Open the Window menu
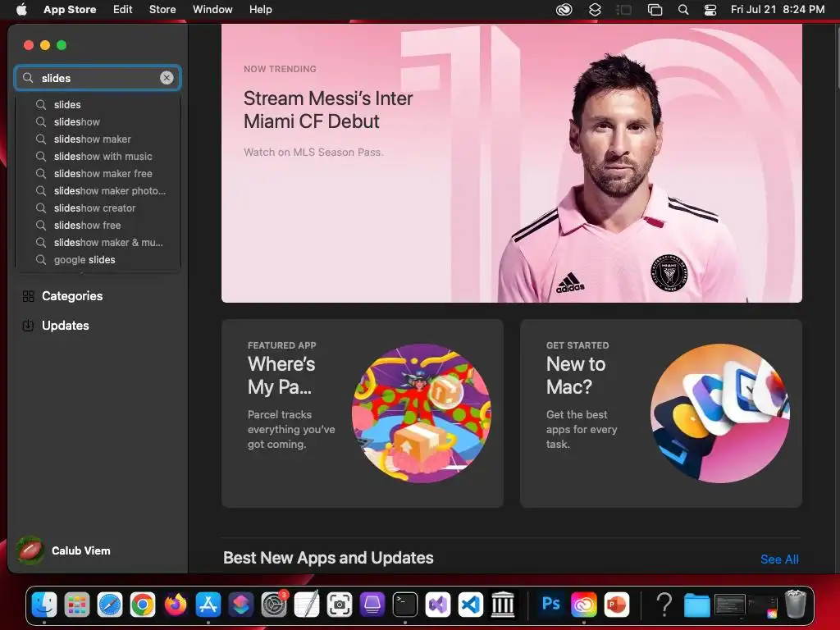The width and height of the screenshot is (840, 630). pos(212,9)
